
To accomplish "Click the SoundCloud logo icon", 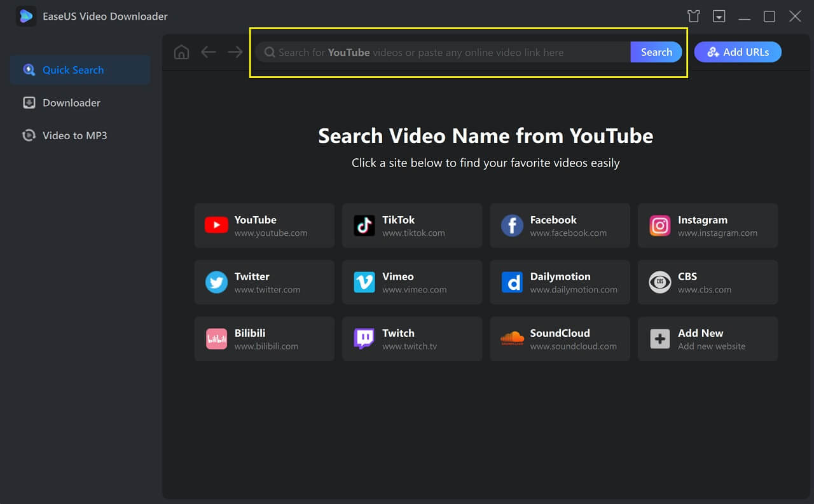I will (512, 338).
